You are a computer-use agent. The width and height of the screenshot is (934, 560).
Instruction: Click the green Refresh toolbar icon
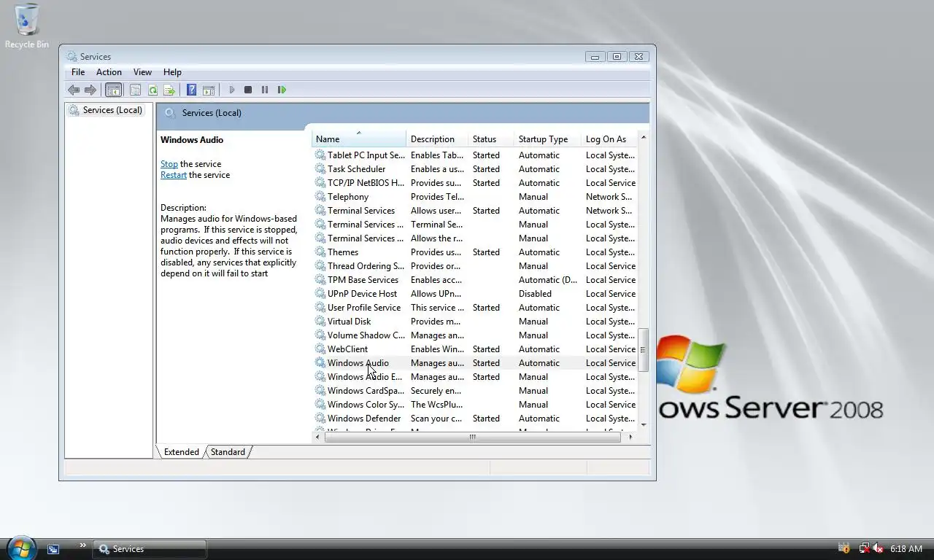(x=153, y=90)
